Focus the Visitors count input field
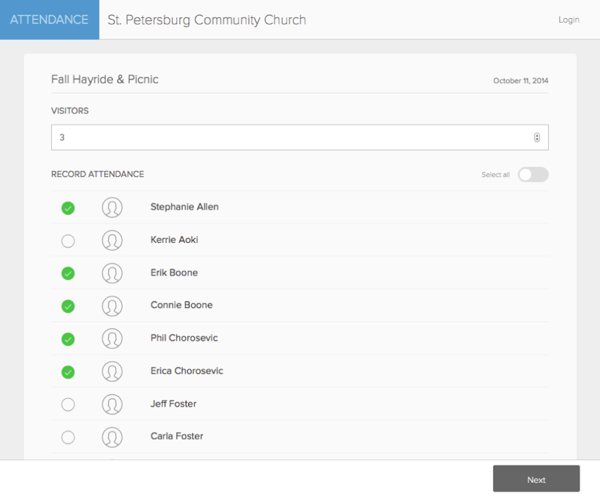Image resolution: width=600 pixels, height=498 pixels. point(300,137)
